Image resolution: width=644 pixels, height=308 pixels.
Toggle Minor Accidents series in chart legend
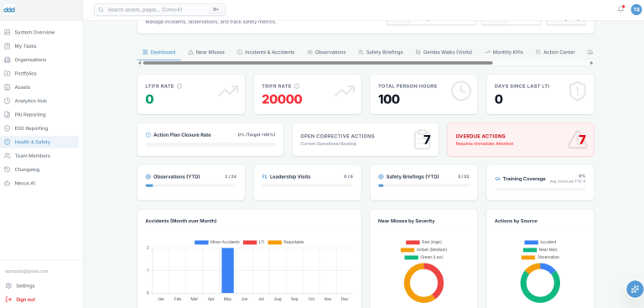[x=217, y=243]
